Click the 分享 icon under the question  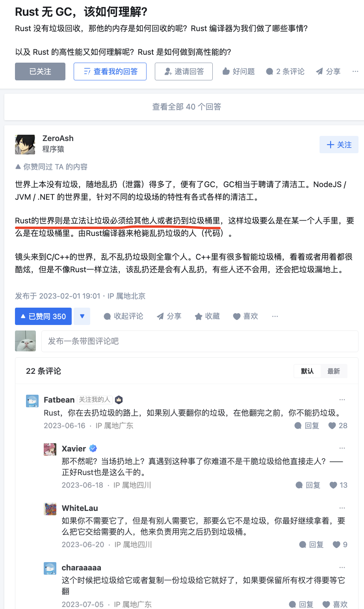pyautogui.click(x=319, y=71)
